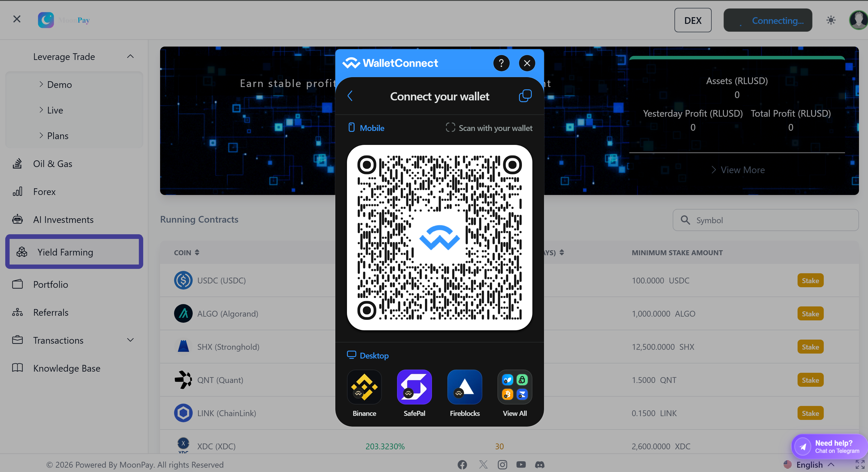
Task: Open View All wallets
Action: pyautogui.click(x=515, y=393)
